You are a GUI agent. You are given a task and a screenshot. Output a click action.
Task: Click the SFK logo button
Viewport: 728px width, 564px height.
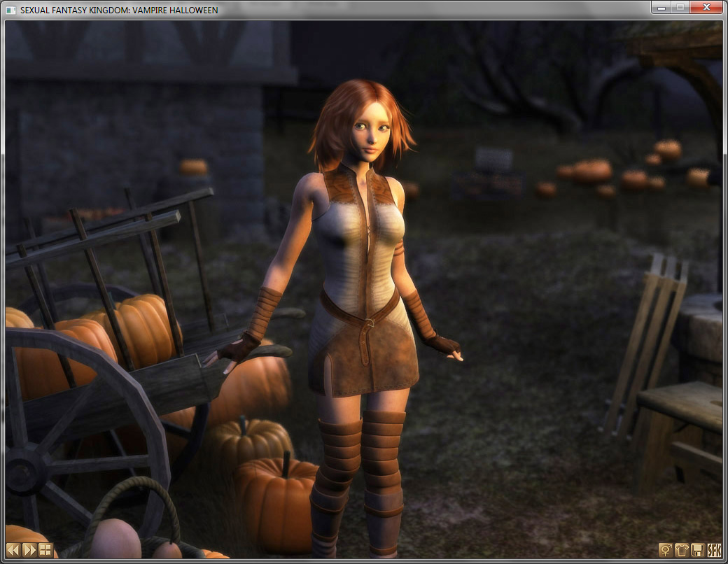714,550
